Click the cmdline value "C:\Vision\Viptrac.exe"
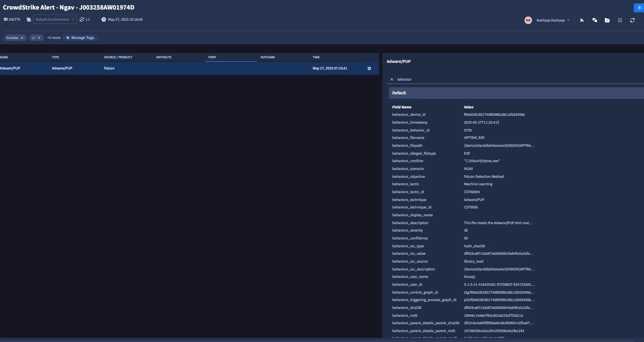Viewport: 644px width, 342px height. pos(482,161)
